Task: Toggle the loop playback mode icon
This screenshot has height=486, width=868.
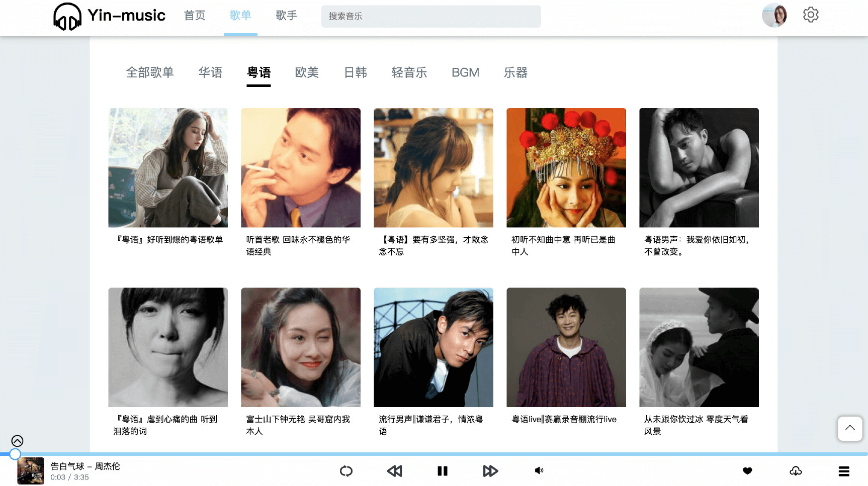Action: tap(346, 471)
